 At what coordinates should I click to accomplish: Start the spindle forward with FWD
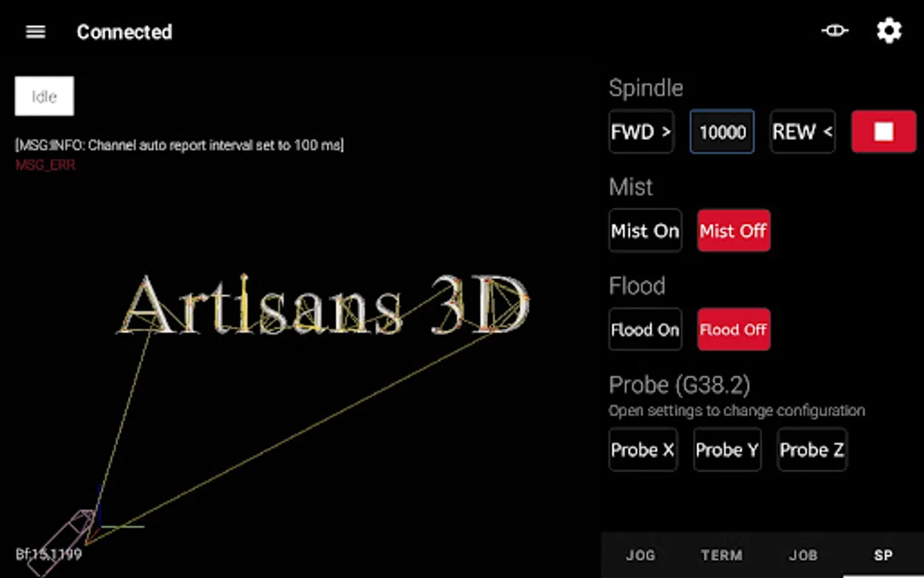click(x=641, y=132)
